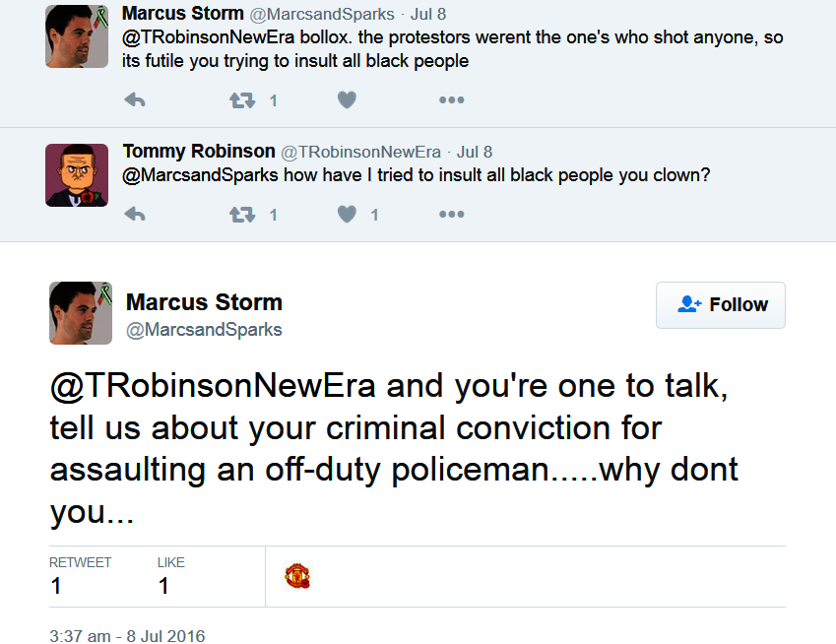Viewport: 836px width, 644px height.
Task: Open the @MarcsandSparks handle under main tweet name
Action: click(x=204, y=330)
